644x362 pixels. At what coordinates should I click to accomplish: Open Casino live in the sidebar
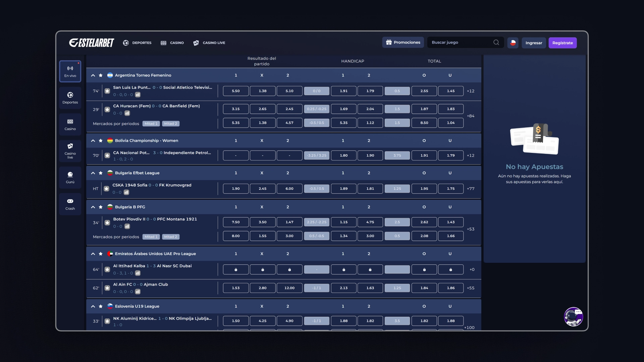pyautogui.click(x=70, y=151)
